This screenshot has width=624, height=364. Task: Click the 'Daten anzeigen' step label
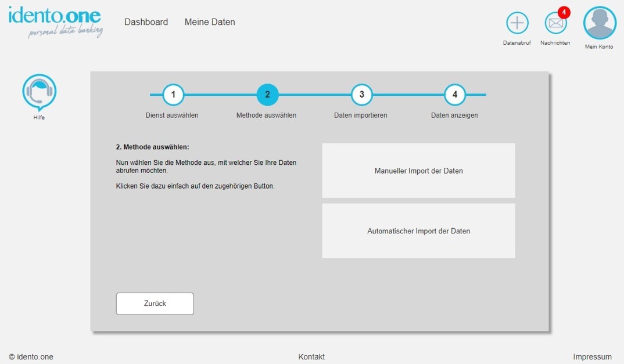(454, 116)
